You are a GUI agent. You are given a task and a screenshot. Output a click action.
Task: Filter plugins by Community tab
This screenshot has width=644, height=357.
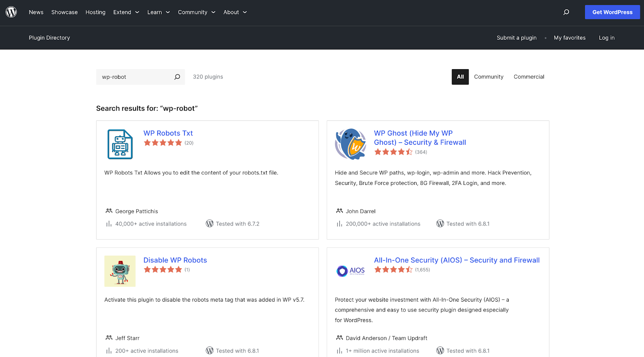point(489,77)
